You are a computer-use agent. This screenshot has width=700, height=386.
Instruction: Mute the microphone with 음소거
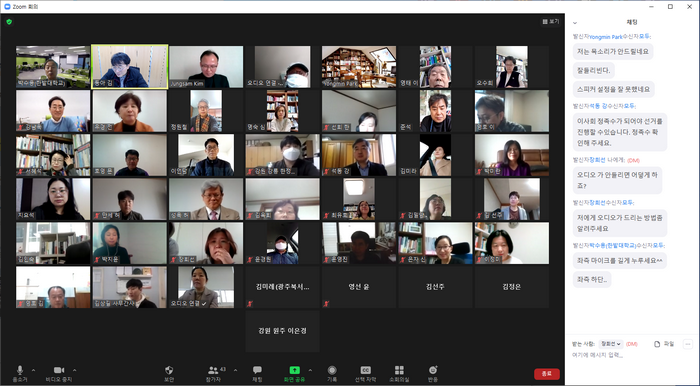click(20, 374)
